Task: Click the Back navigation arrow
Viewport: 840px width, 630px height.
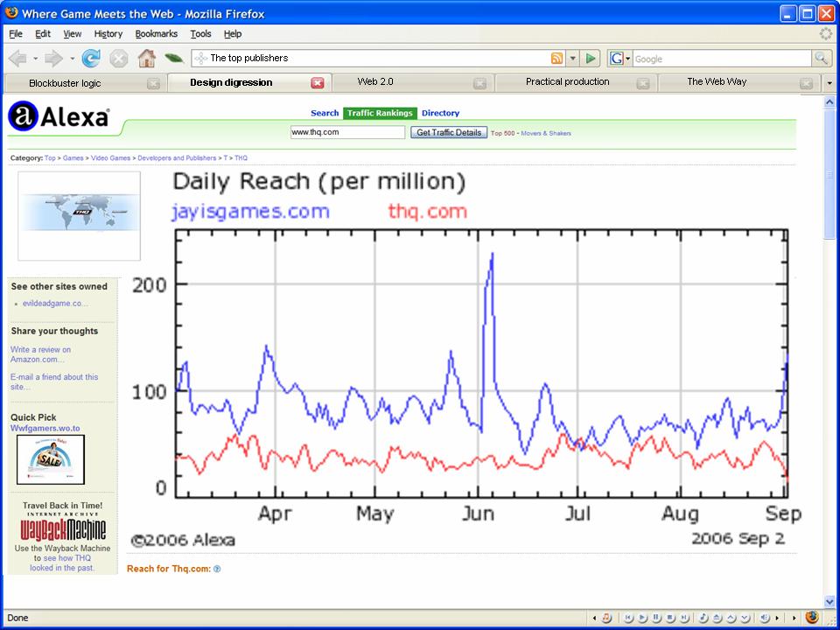Action: coord(17,58)
